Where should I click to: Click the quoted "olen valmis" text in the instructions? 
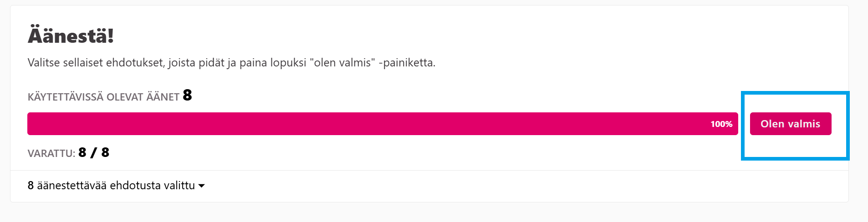tap(342, 63)
